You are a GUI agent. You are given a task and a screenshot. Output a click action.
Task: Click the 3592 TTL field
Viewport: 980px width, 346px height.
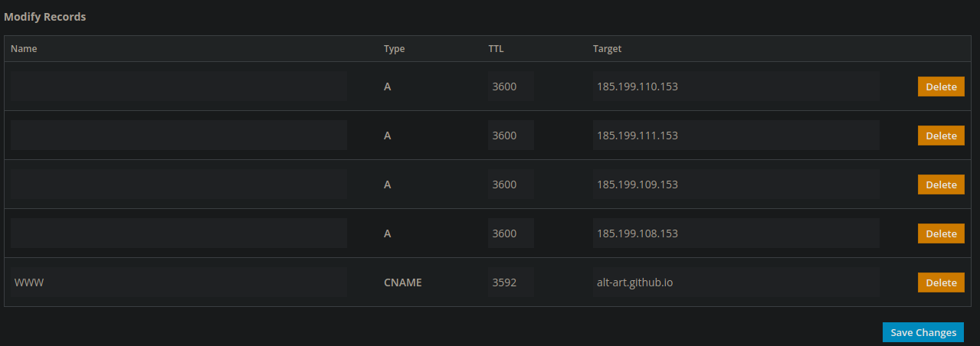tap(510, 282)
